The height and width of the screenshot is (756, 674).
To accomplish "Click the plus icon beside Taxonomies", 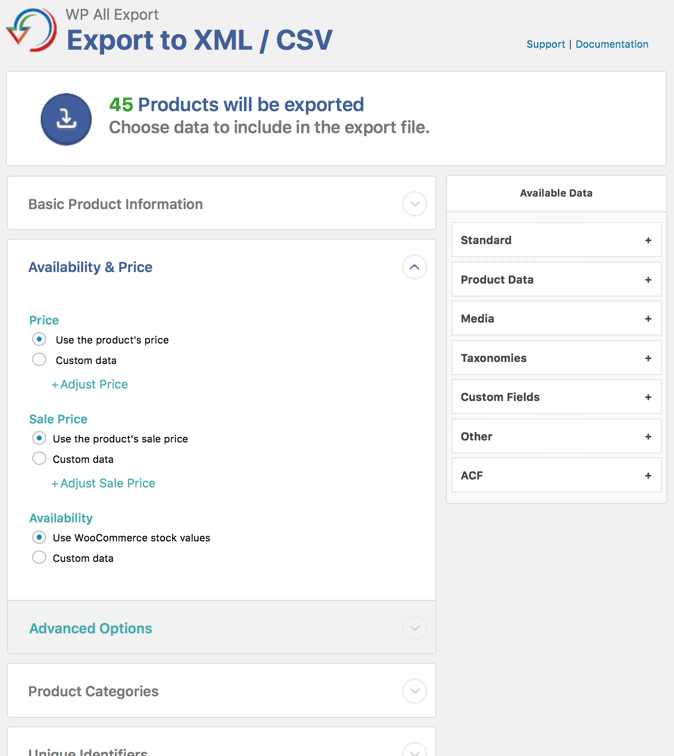I will [648, 358].
